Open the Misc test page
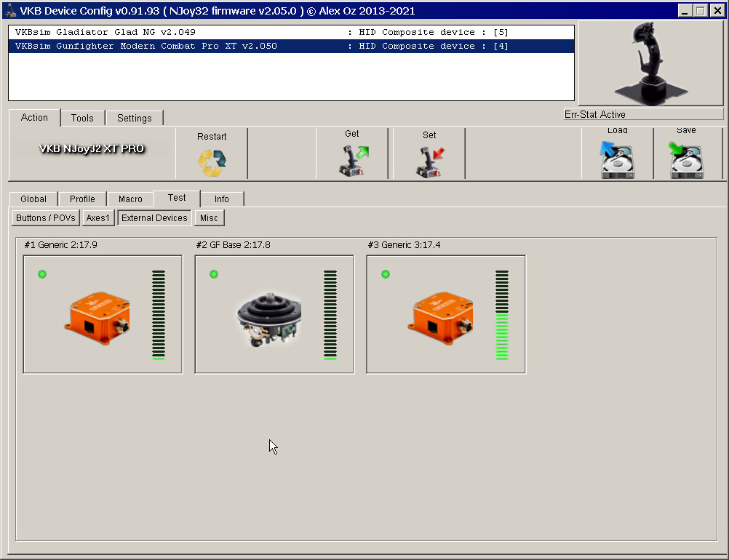This screenshot has width=729, height=560. click(x=210, y=218)
